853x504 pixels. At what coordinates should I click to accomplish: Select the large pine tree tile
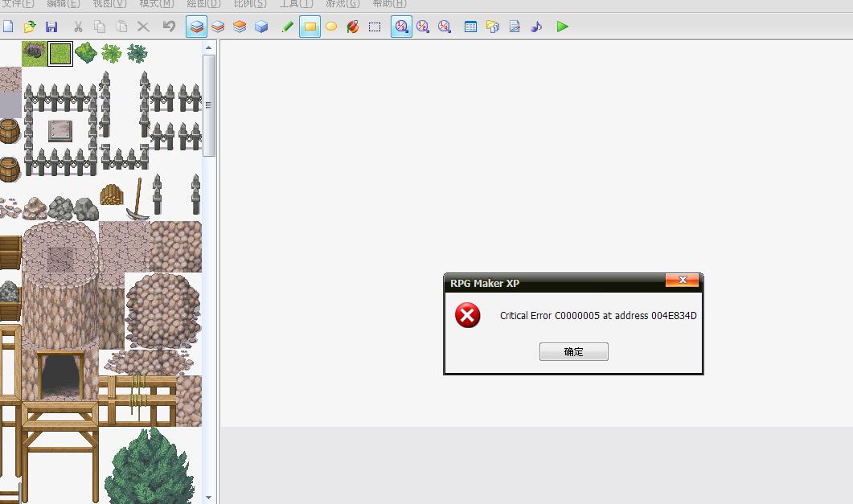150,466
